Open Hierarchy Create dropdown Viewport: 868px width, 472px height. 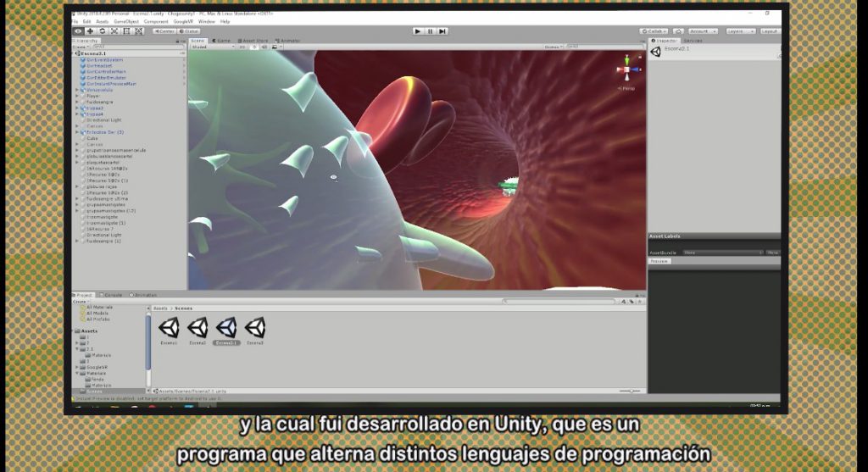(81, 47)
